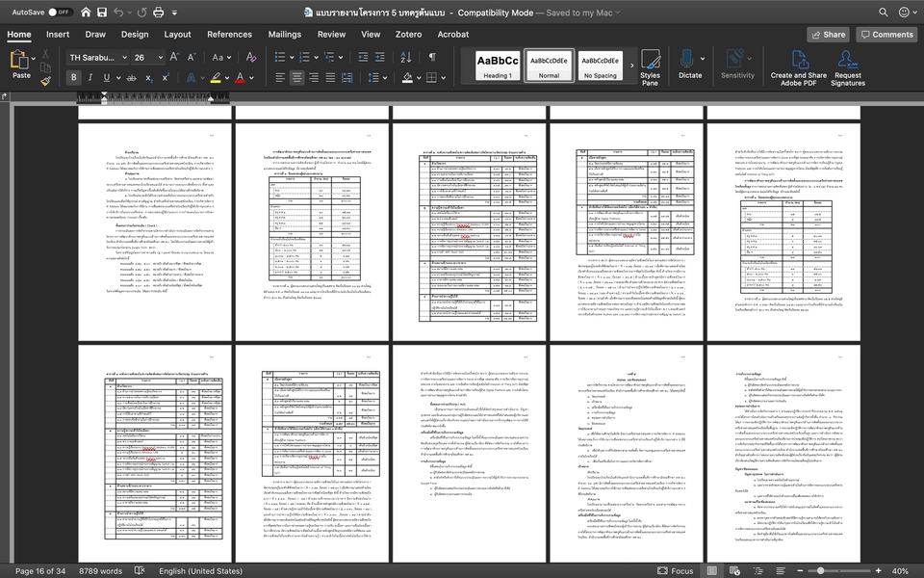Image resolution: width=924 pixels, height=578 pixels.
Task: Search the document with magnifier icon
Action: click(x=884, y=12)
